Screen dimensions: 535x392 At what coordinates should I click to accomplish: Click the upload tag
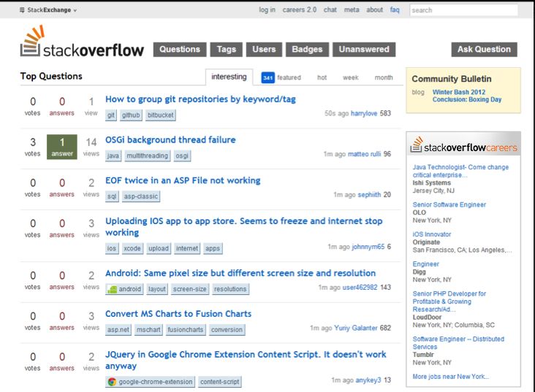(159, 248)
